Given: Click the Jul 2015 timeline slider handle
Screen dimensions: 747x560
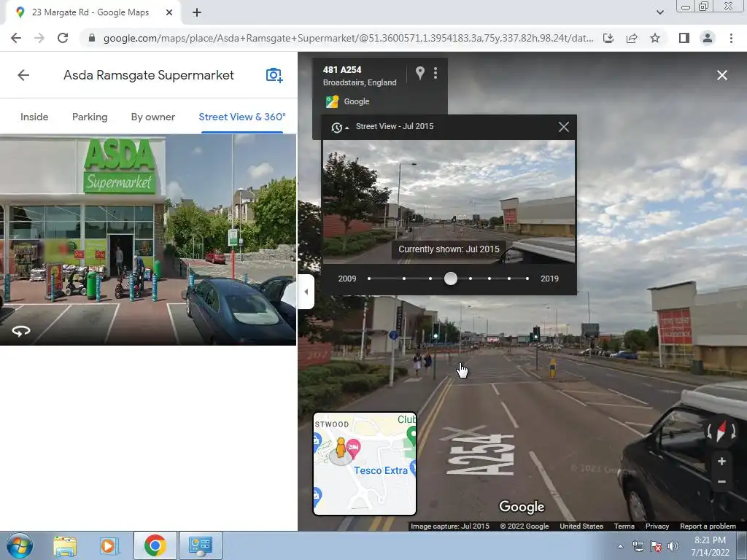Looking at the screenshot, I should [x=450, y=279].
